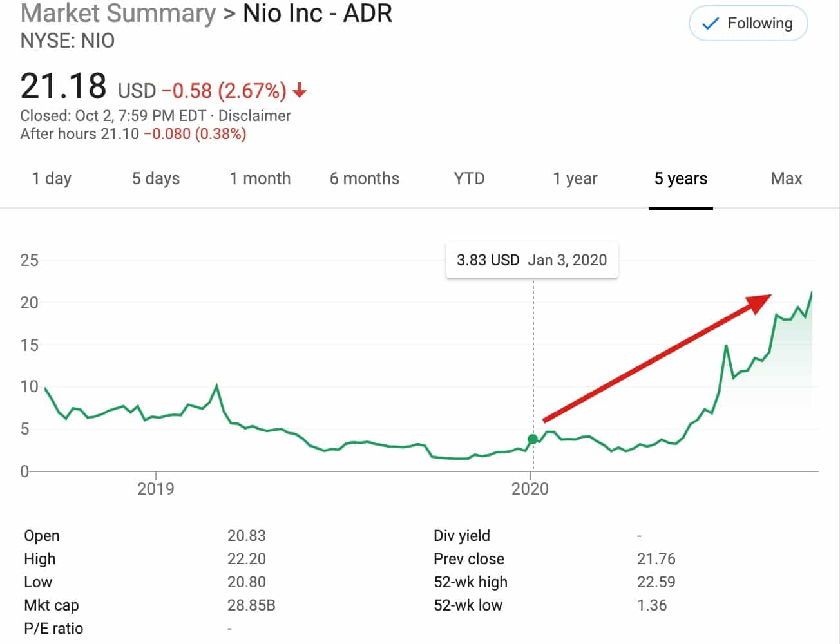Select the 6 months time range
Viewport: 840px width, 644px height.
(x=365, y=179)
